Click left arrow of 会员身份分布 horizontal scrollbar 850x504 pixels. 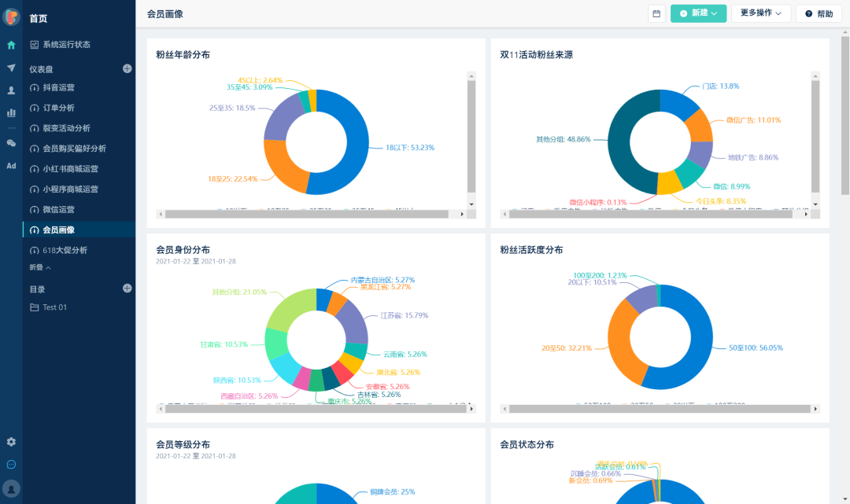pos(161,409)
